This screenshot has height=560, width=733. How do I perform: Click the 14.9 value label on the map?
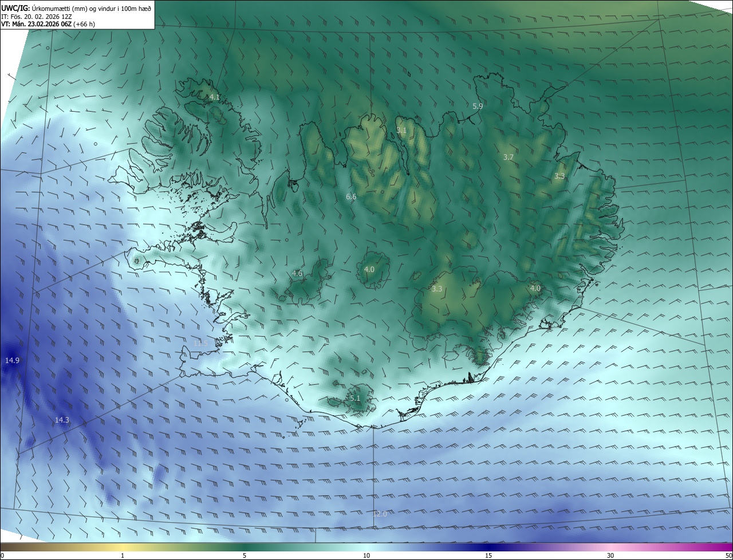pos(12,360)
